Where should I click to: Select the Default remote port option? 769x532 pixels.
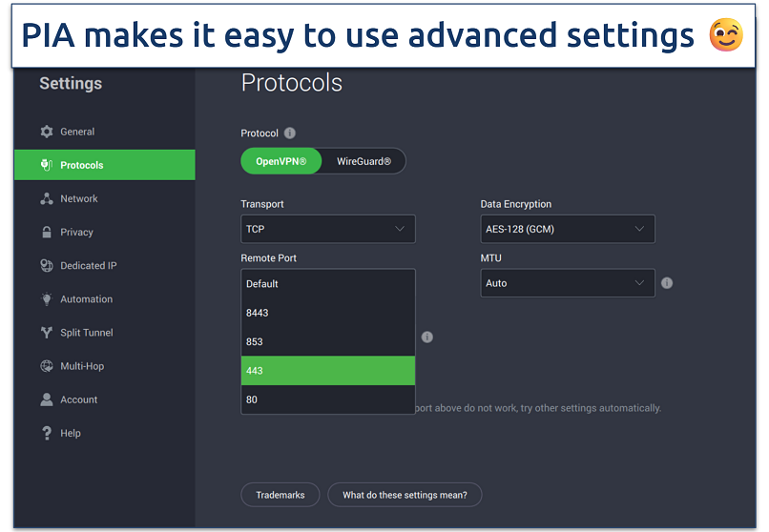coord(327,284)
